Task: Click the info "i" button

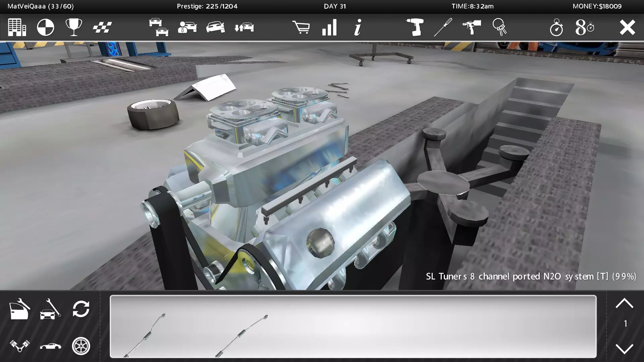Action: (x=358, y=27)
